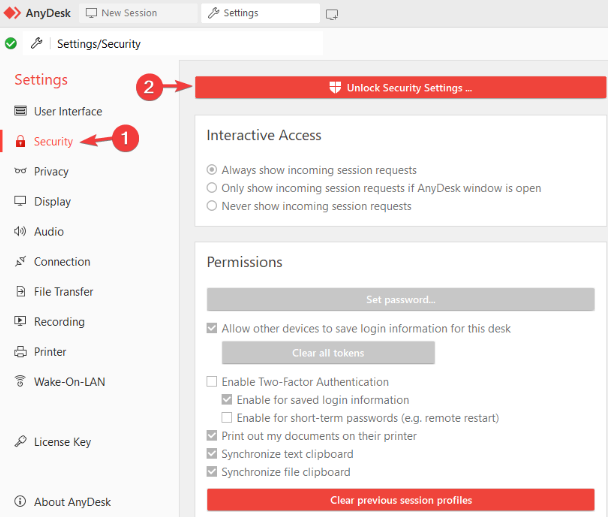The width and height of the screenshot is (608, 517).
Task: Open Wake-On-LAN settings
Action: click(69, 382)
